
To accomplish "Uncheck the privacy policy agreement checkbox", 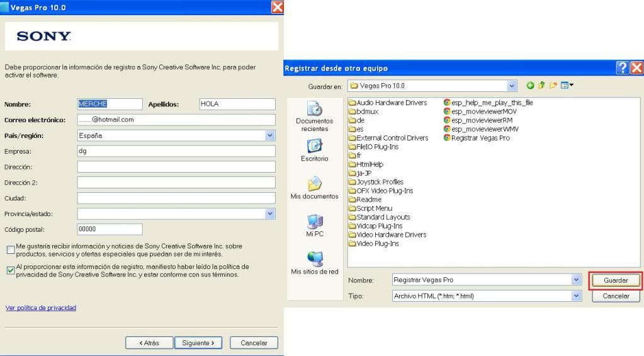I will click(11, 270).
